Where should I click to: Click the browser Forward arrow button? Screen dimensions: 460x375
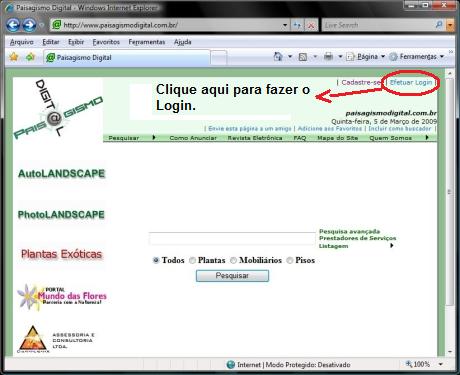coord(29,25)
